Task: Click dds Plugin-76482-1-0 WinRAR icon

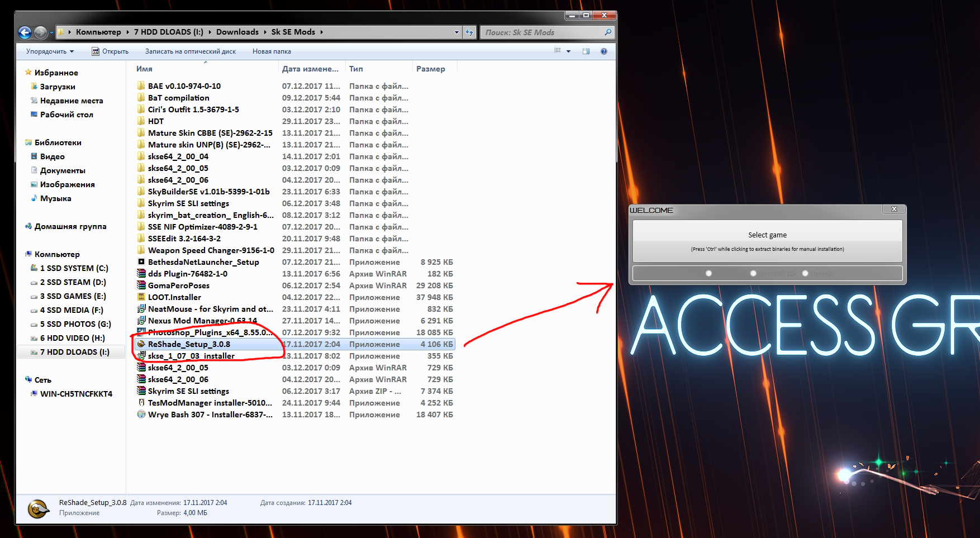Action: [x=141, y=274]
